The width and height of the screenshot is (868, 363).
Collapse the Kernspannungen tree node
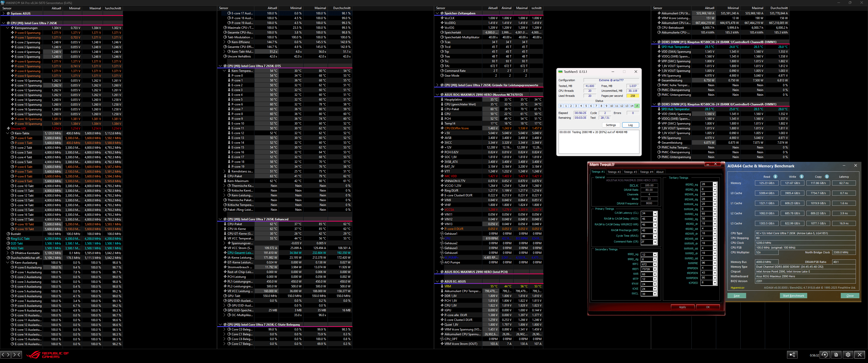(8, 28)
